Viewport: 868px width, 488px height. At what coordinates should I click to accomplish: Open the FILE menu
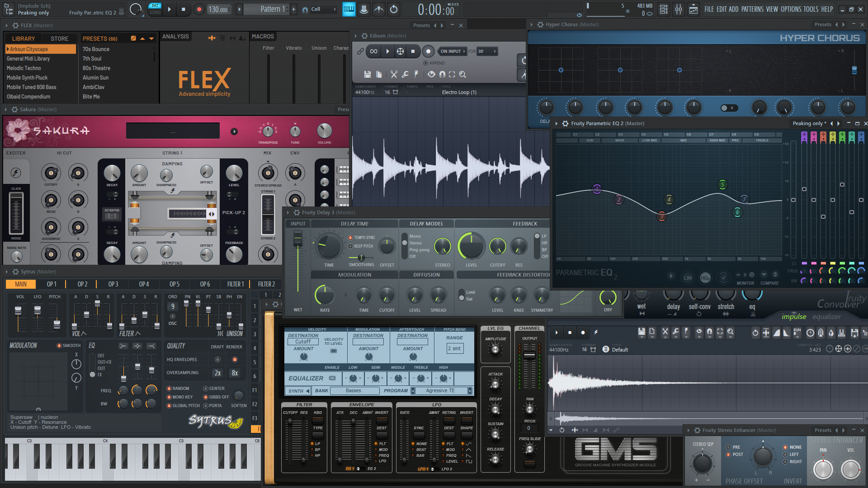click(x=709, y=9)
